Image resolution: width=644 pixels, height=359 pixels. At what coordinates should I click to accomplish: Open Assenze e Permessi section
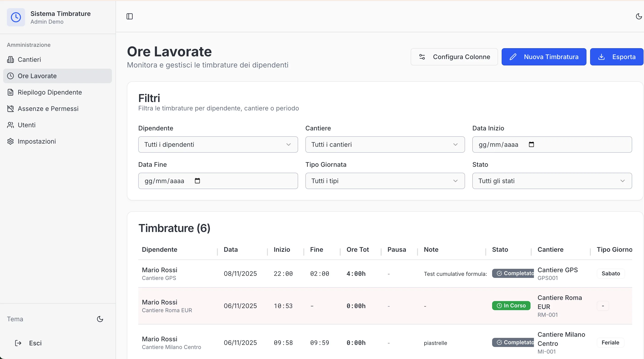[x=48, y=109]
